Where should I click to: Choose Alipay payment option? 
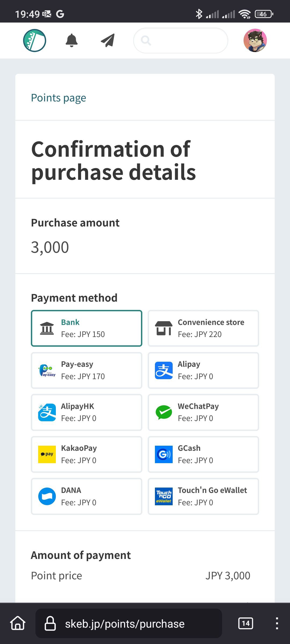click(203, 370)
